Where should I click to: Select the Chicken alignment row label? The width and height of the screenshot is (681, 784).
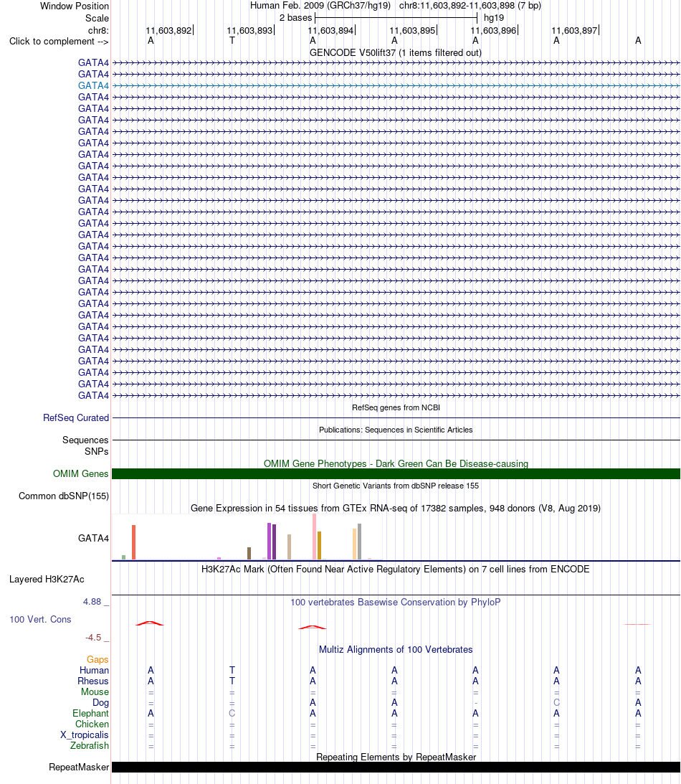(x=92, y=724)
